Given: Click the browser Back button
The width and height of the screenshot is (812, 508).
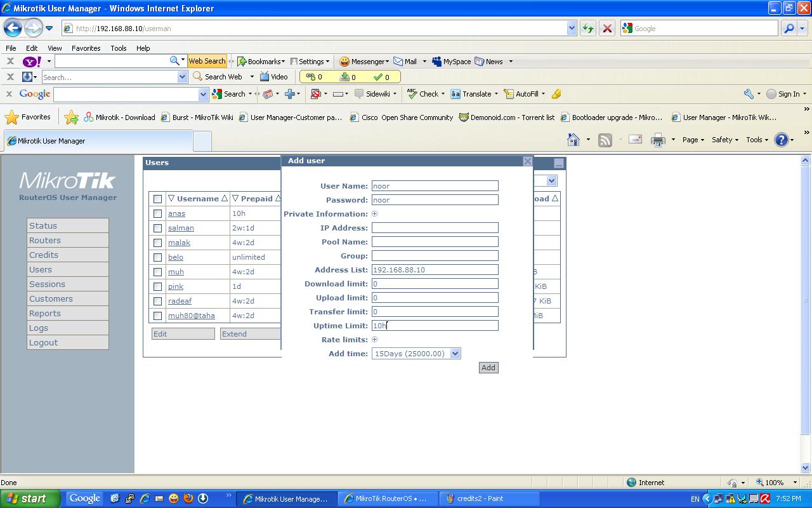Looking at the screenshot, I should point(13,28).
